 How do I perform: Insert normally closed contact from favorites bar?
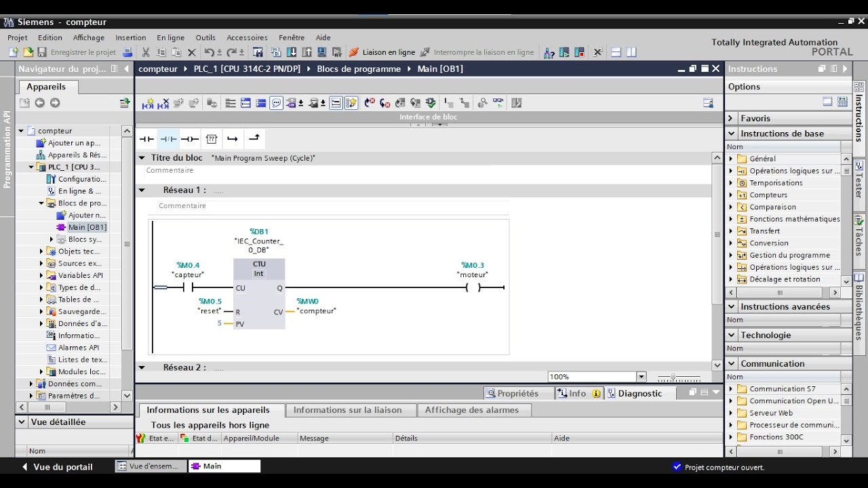168,139
